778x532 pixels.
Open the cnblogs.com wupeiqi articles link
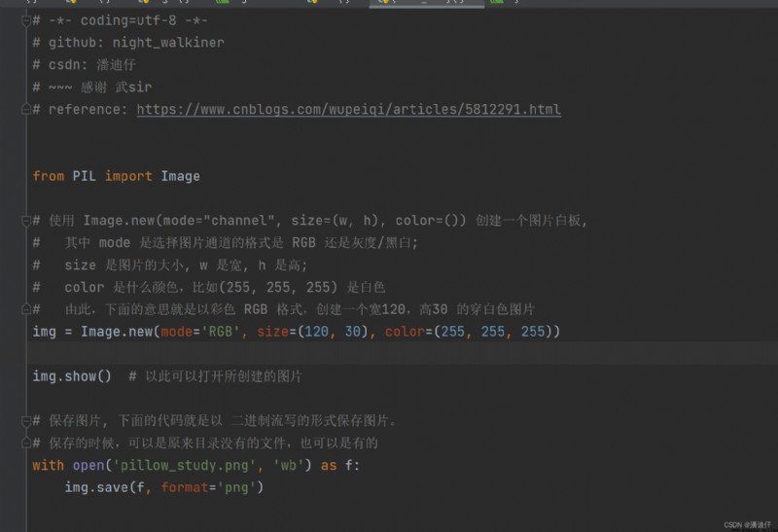coord(349,109)
